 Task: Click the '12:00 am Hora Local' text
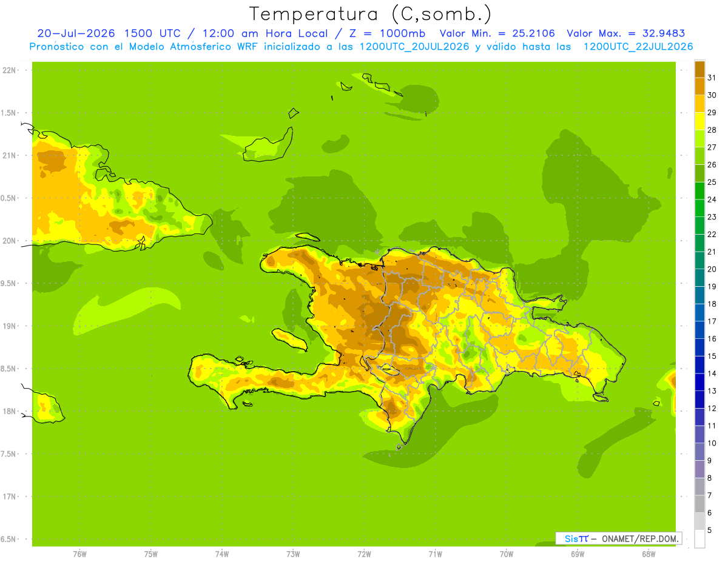click(x=265, y=33)
